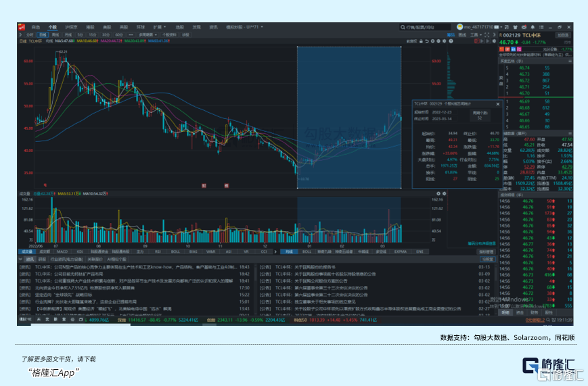Switch to the MACD indicator tab

point(62,252)
